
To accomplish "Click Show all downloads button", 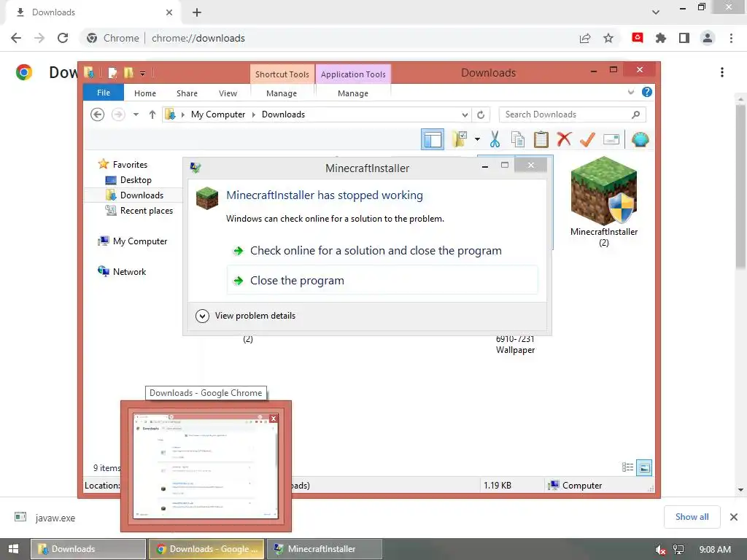I will (x=692, y=517).
